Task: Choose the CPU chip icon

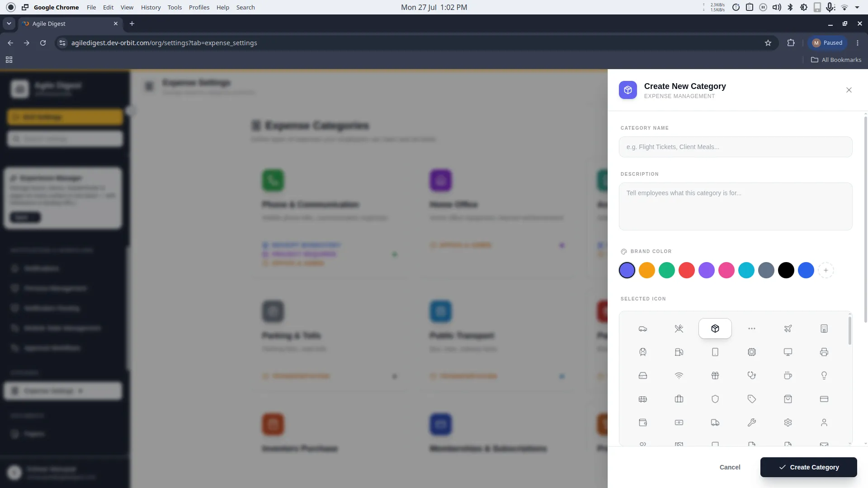Action: tap(751, 352)
